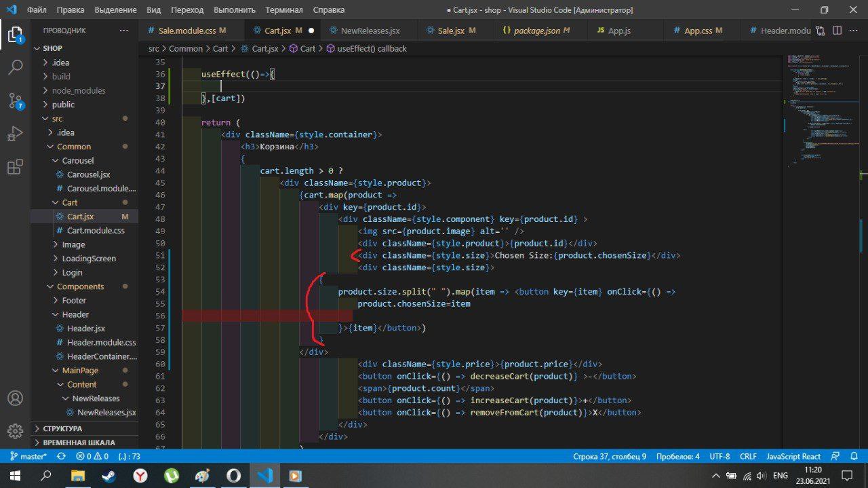Click the notifications bell in status bar
868x488 pixels.
click(855, 457)
